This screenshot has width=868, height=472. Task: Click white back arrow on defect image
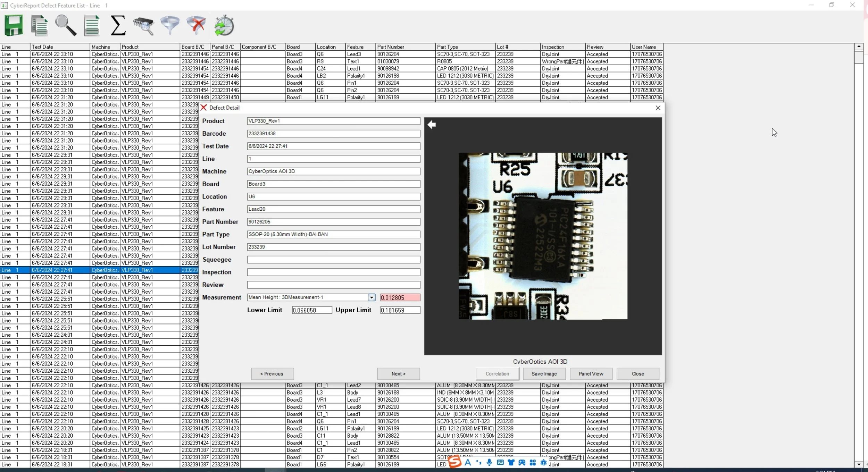pyautogui.click(x=432, y=125)
